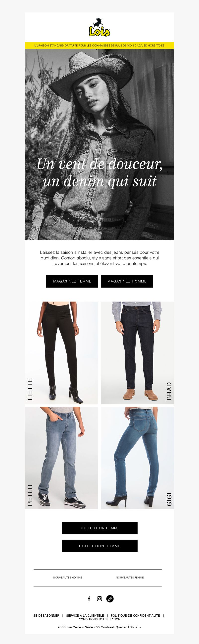199x644 pixels.
Task: Select the Peter light jeans image
Action: pos(62,458)
